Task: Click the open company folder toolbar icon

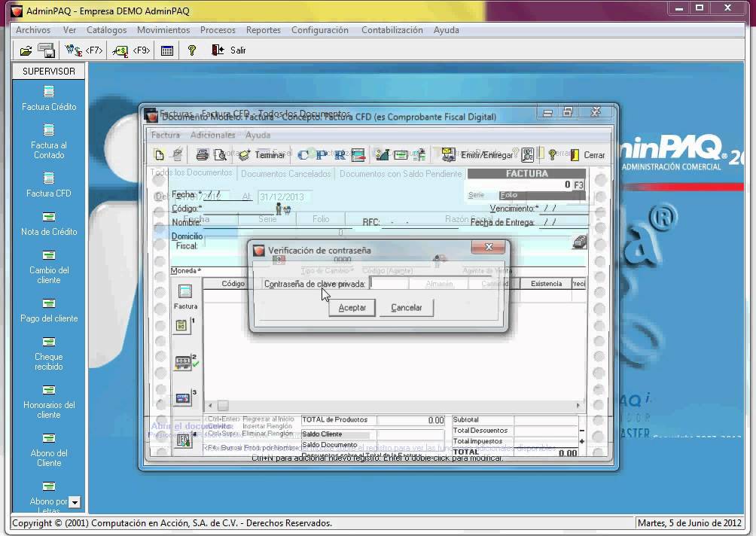Action: point(26,50)
